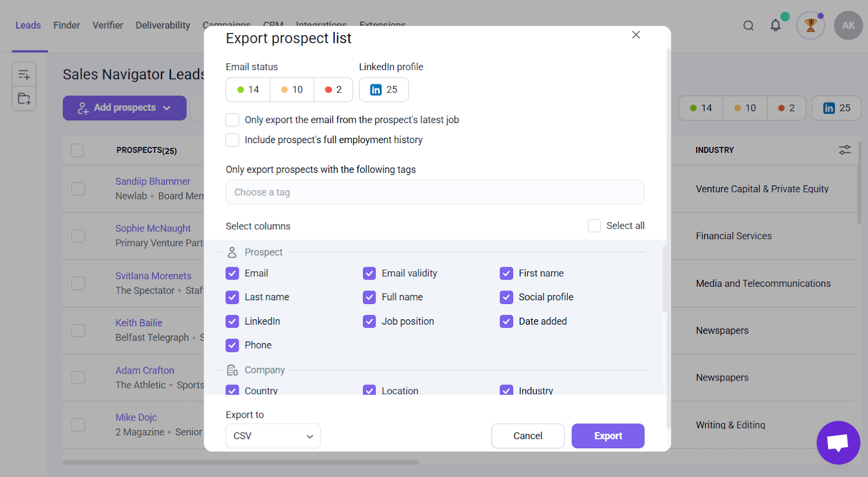
Task: Tick the Select all checkbox
Action: click(594, 225)
